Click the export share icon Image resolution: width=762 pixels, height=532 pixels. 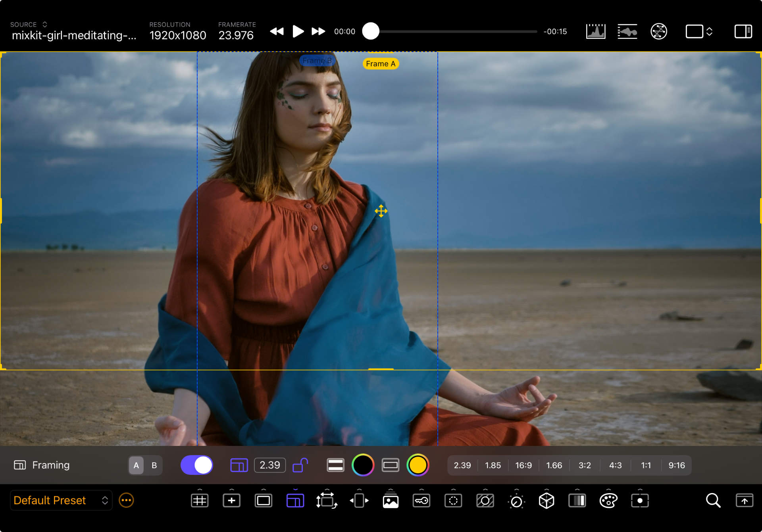[744, 501]
